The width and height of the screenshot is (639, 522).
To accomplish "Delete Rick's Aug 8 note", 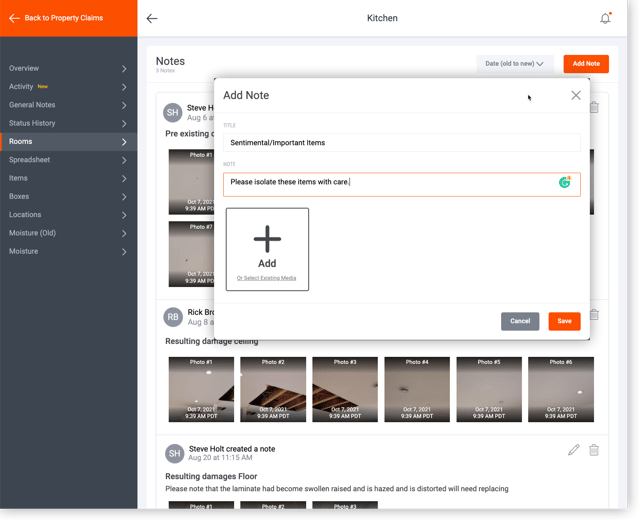I will point(595,315).
